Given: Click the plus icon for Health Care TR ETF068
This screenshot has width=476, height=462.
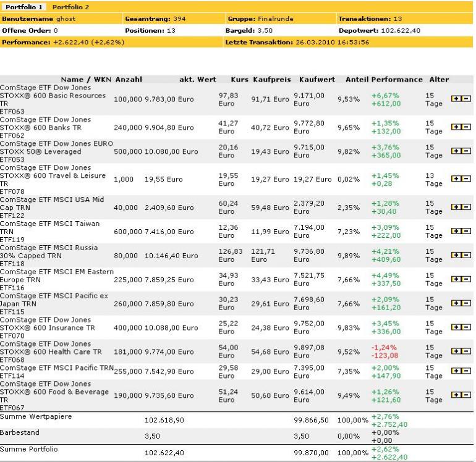Looking at the screenshot, I should [456, 351].
